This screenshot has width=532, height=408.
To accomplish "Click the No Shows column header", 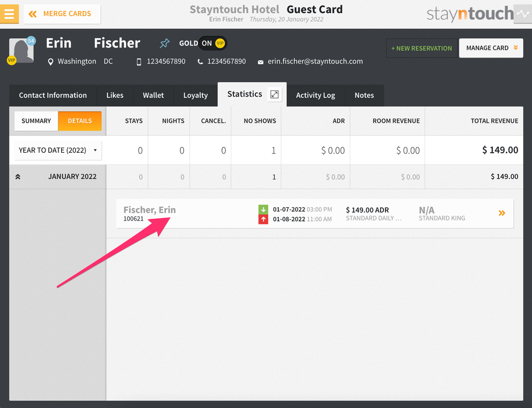I will click(x=260, y=121).
